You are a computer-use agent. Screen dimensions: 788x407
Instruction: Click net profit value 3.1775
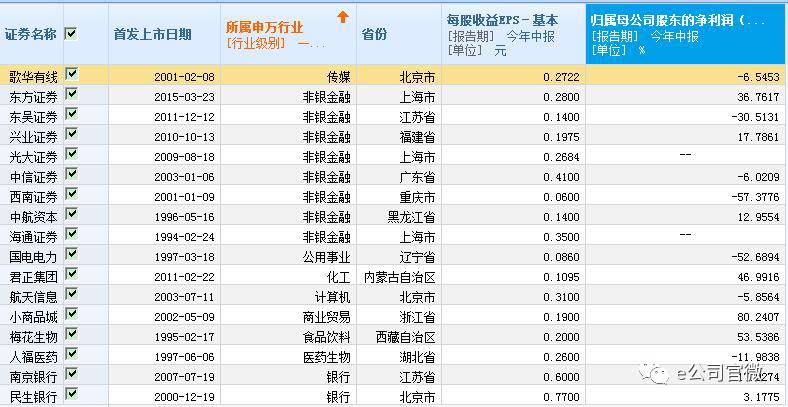pos(760,397)
